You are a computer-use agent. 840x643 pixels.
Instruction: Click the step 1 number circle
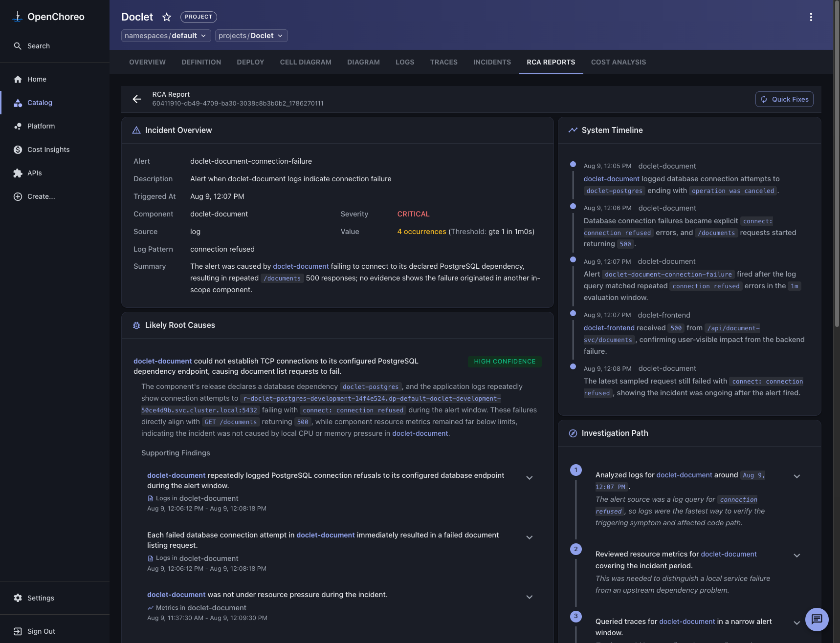pyautogui.click(x=576, y=470)
